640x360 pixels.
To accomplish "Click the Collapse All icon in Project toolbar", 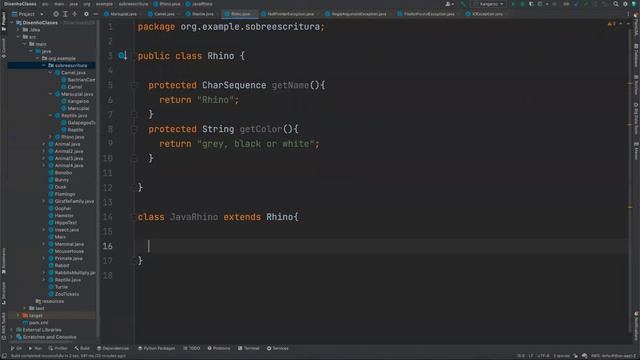I will pyautogui.click(x=75, y=14).
